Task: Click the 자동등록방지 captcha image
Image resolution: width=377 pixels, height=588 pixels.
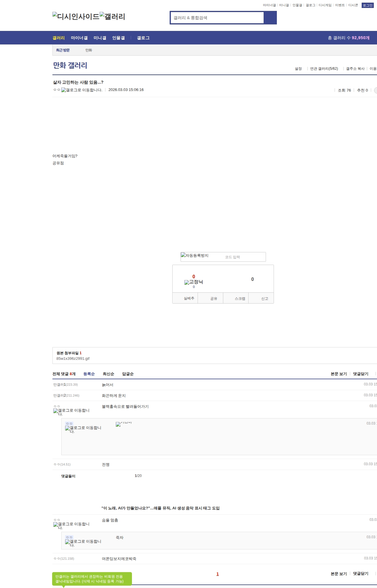Action: tap(195, 256)
